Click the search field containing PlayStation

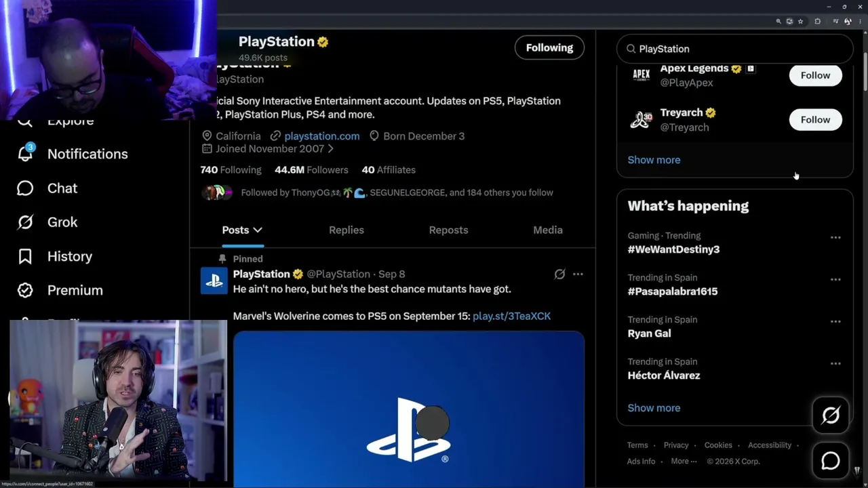(735, 49)
